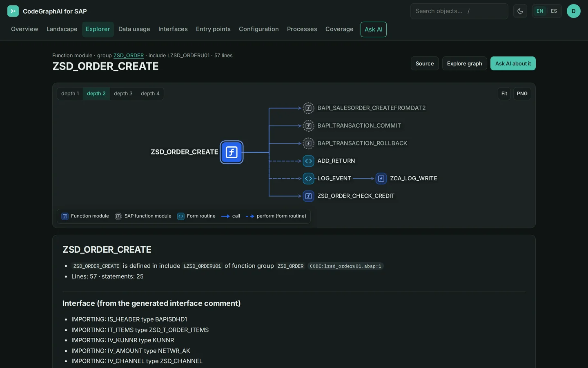The image size is (588, 368).
Task: Switch language to ES
Action: [x=554, y=11]
